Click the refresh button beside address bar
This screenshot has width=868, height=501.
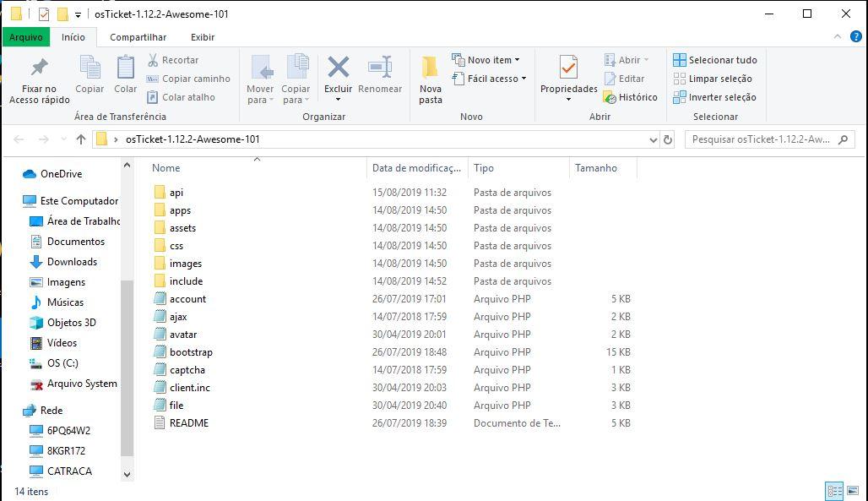pos(668,139)
